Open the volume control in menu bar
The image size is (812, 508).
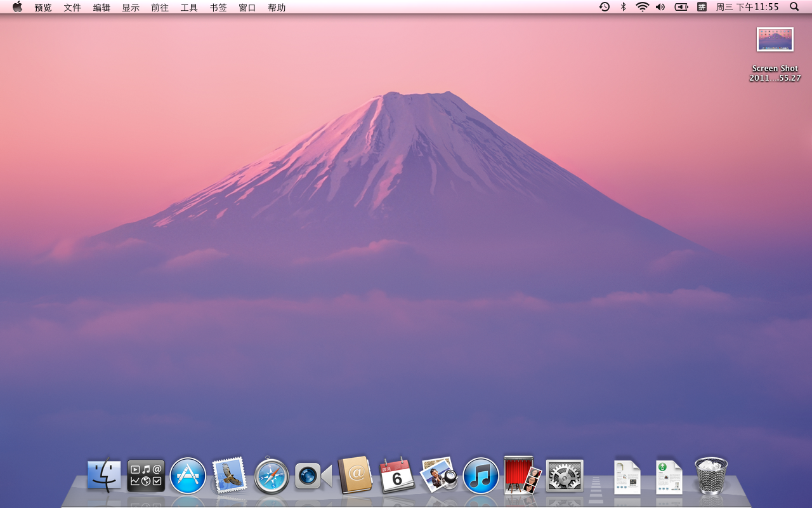click(x=661, y=7)
